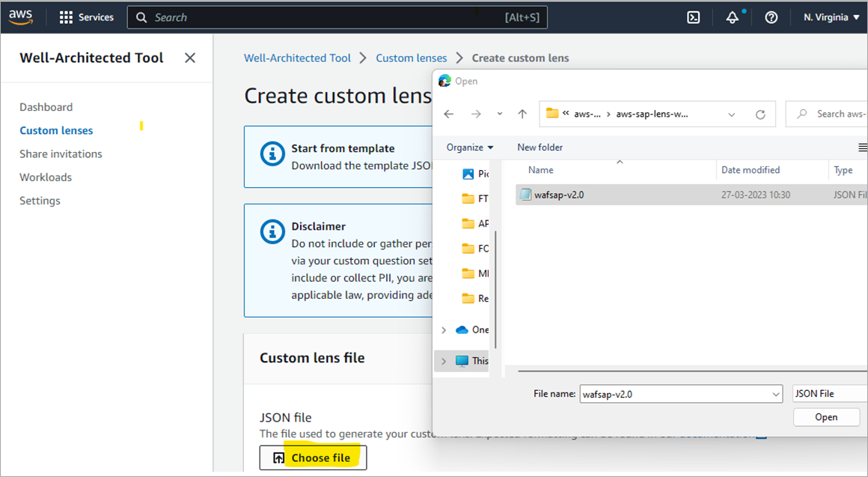Open the AP folder in the navigation pane

tap(475, 223)
